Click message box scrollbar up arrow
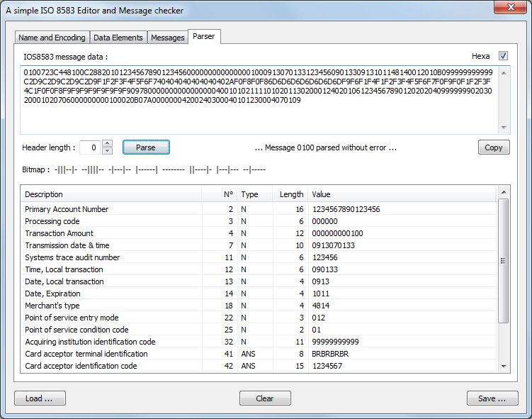532x419 pixels. tap(504, 72)
